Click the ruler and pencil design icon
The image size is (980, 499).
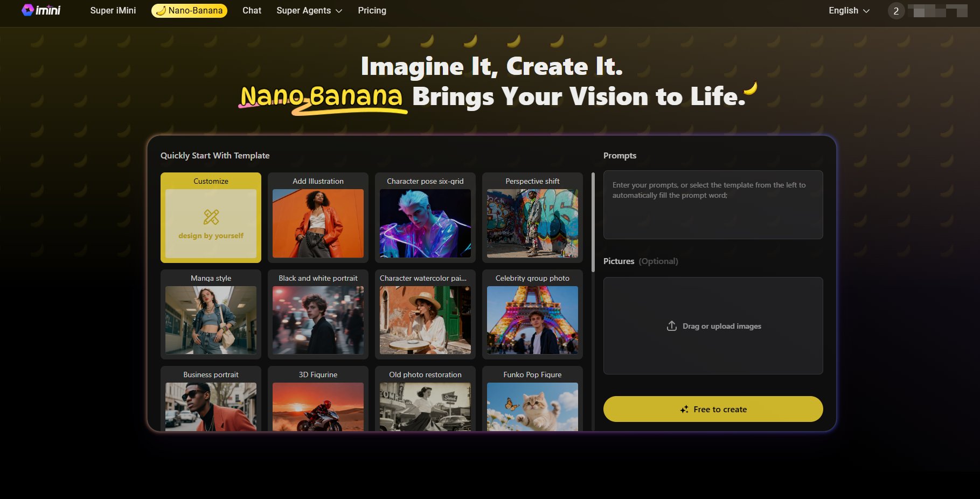211,217
